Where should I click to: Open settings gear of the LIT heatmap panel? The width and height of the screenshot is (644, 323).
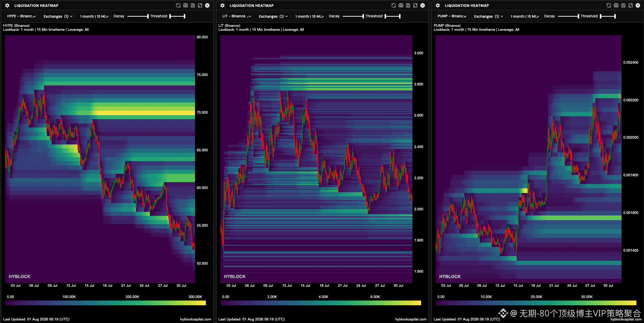[x=223, y=5]
